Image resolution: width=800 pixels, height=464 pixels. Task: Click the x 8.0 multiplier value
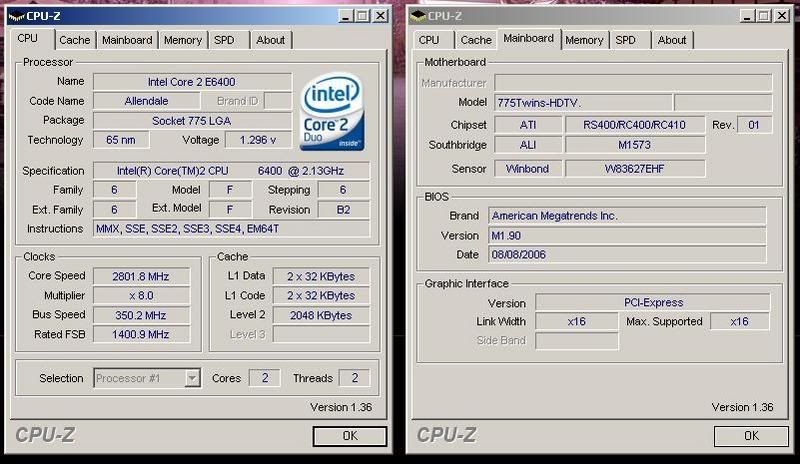[141, 296]
